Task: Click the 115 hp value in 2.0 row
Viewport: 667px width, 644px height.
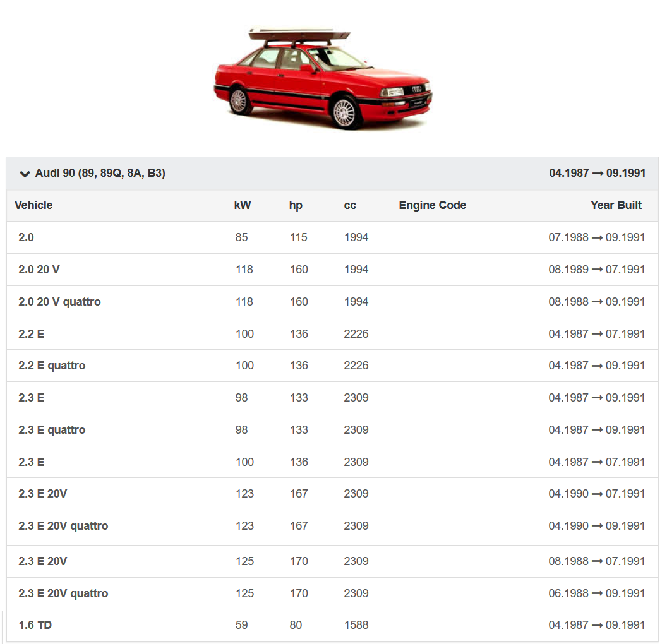Action: coord(299,237)
